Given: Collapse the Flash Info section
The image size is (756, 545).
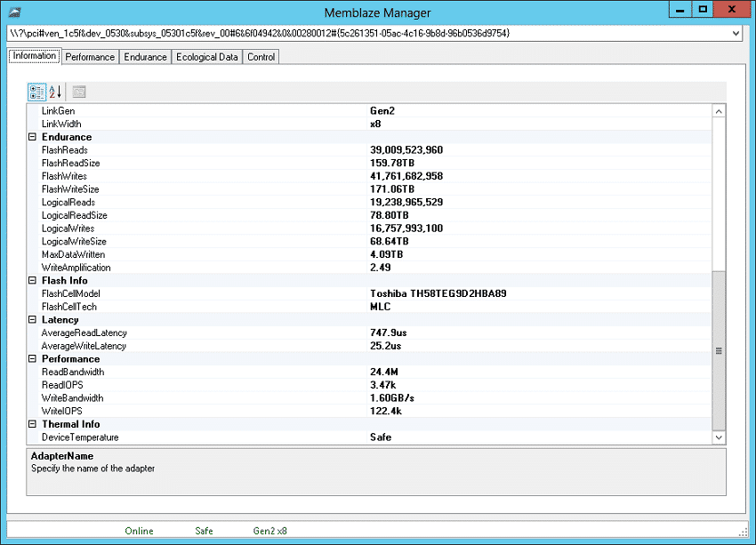Looking at the screenshot, I should 32,280.
